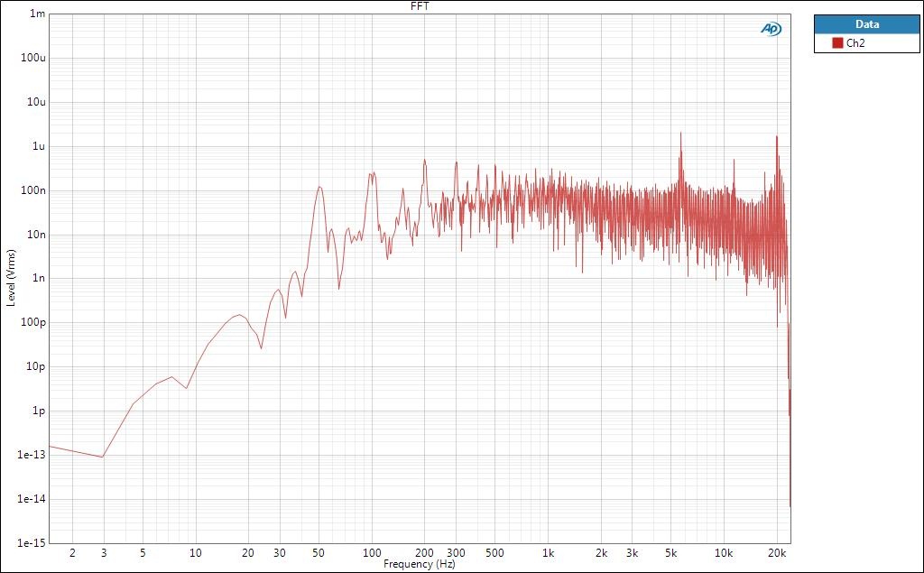Click the 1p level axis label
Viewport: 924px width, 573px height.
(39, 411)
